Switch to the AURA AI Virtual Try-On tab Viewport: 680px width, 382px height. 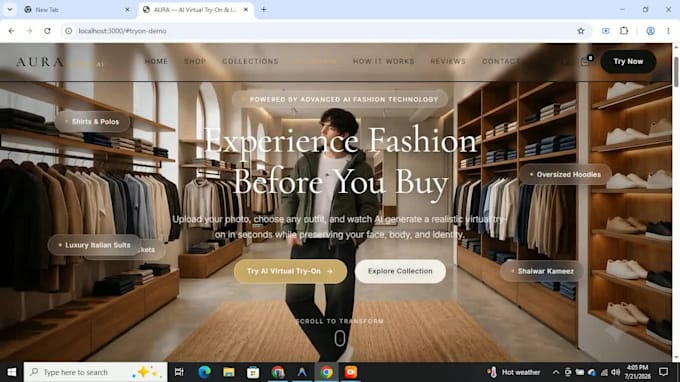coord(196,10)
